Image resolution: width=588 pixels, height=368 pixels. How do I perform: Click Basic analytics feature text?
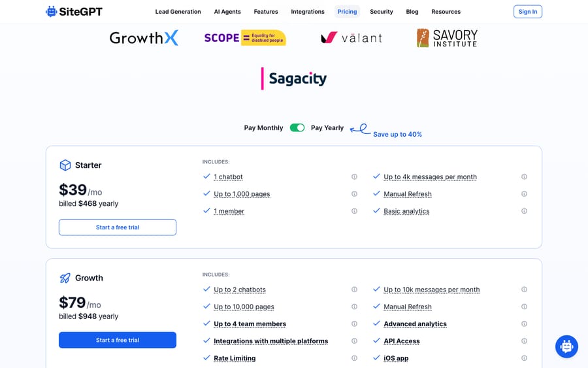(x=406, y=211)
